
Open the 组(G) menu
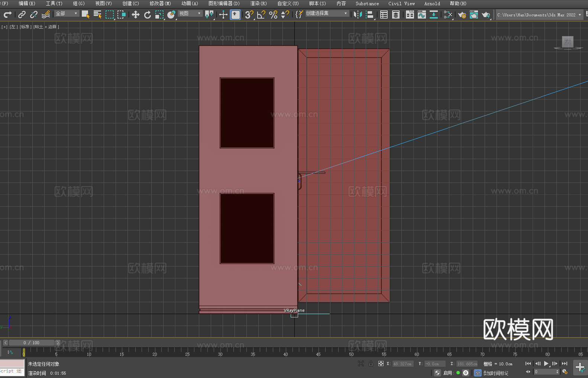click(79, 3)
